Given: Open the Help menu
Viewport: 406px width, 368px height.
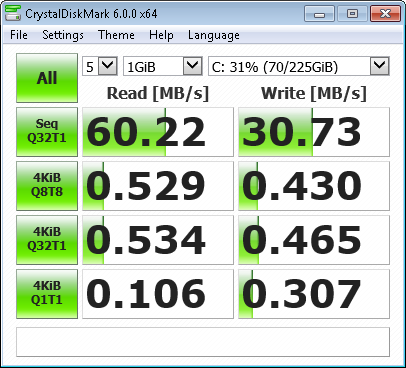Looking at the screenshot, I should pyautogui.click(x=161, y=35).
